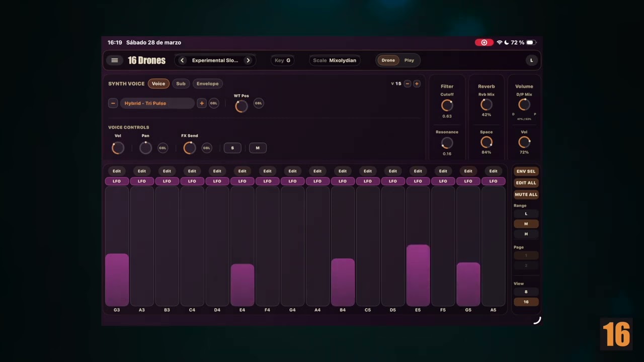Viewport: 644px width, 362px height.
Task: Set Range to M
Action: point(526,224)
